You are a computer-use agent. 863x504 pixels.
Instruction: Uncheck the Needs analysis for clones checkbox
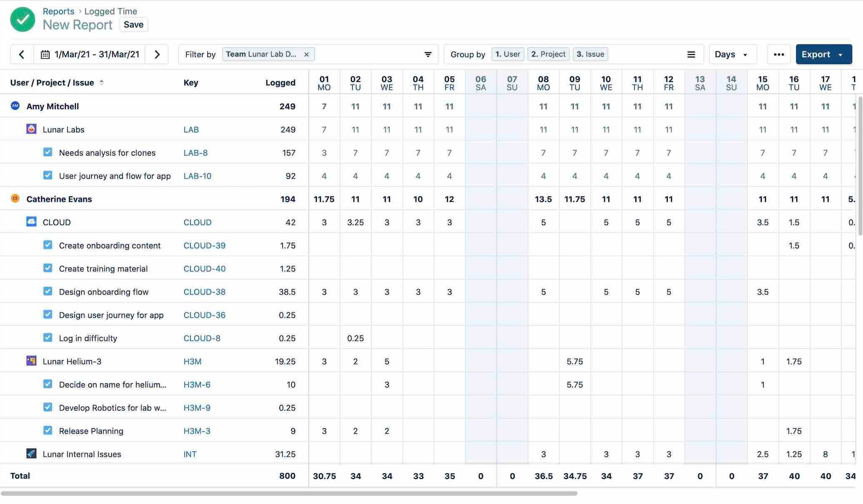[x=48, y=152]
